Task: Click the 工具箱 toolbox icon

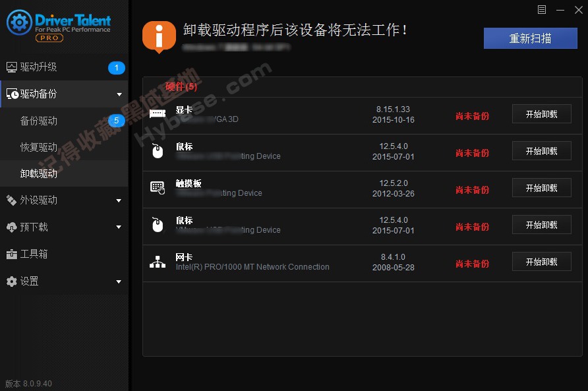Action: click(x=12, y=255)
